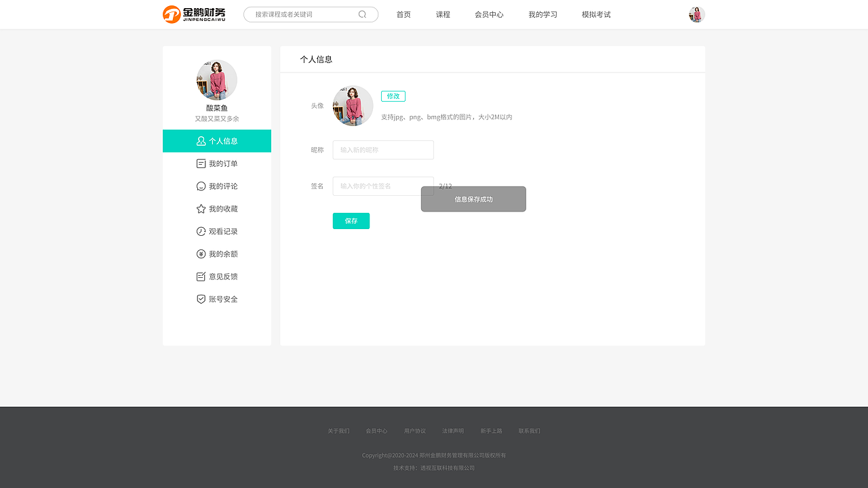Click the 修改 avatar button
This screenshot has width=868, height=488.
(393, 96)
